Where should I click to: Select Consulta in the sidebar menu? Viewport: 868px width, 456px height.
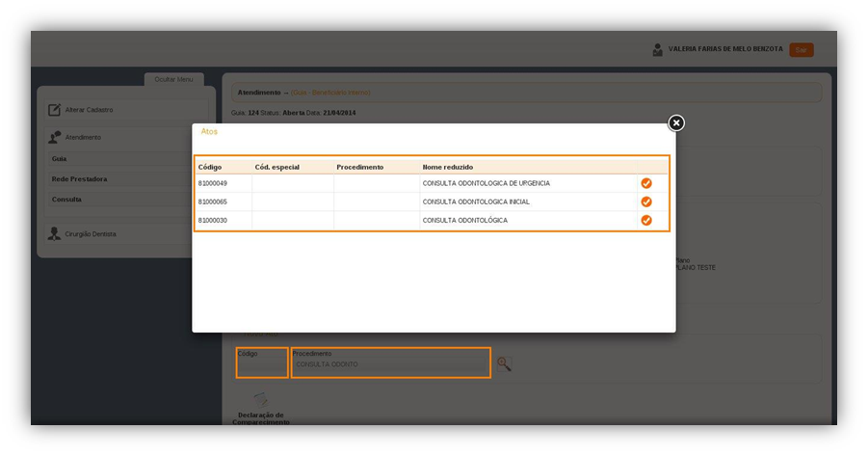coord(66,200)
